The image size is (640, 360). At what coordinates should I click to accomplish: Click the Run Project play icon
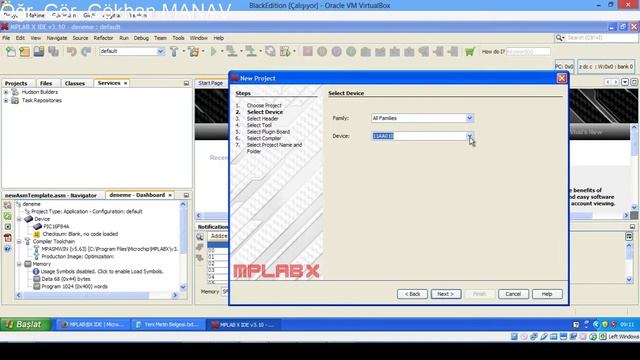click(x=213, y=51)
